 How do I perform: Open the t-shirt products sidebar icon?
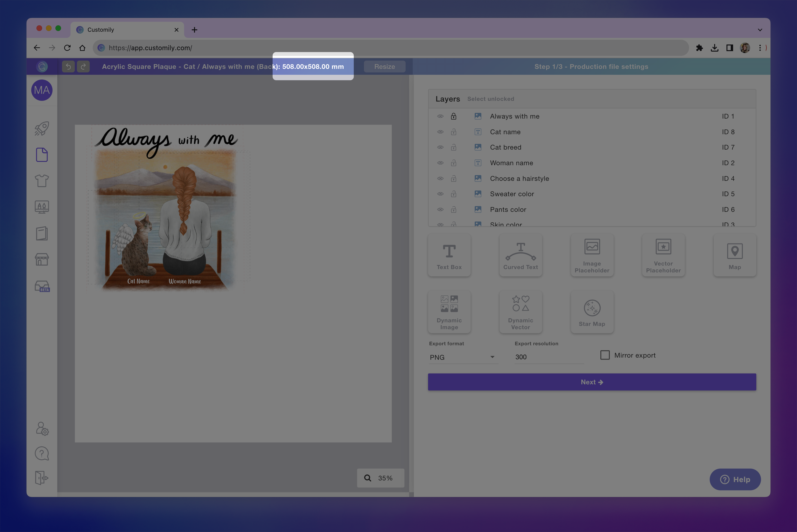coord(42,181)
